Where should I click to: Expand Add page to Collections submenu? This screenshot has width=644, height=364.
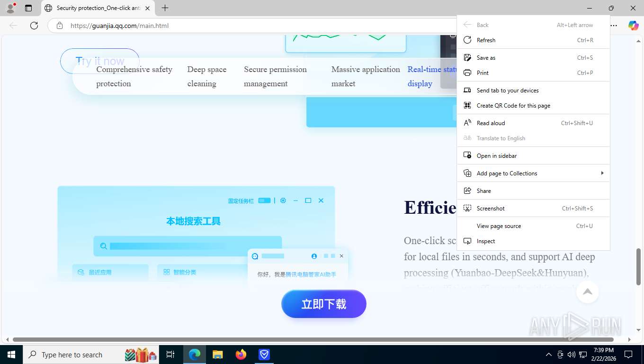[533, 173]
